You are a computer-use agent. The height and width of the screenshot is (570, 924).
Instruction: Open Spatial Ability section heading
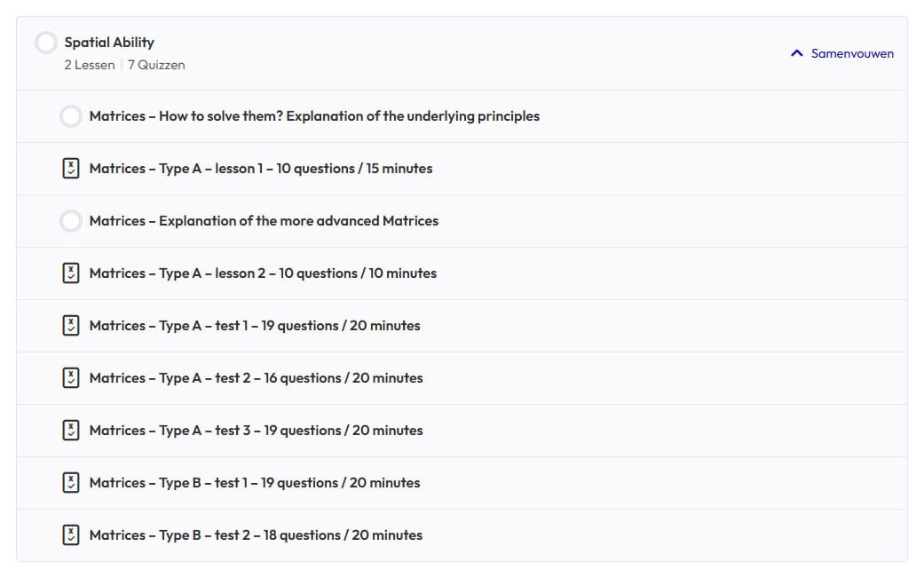(x=109, y=42)
